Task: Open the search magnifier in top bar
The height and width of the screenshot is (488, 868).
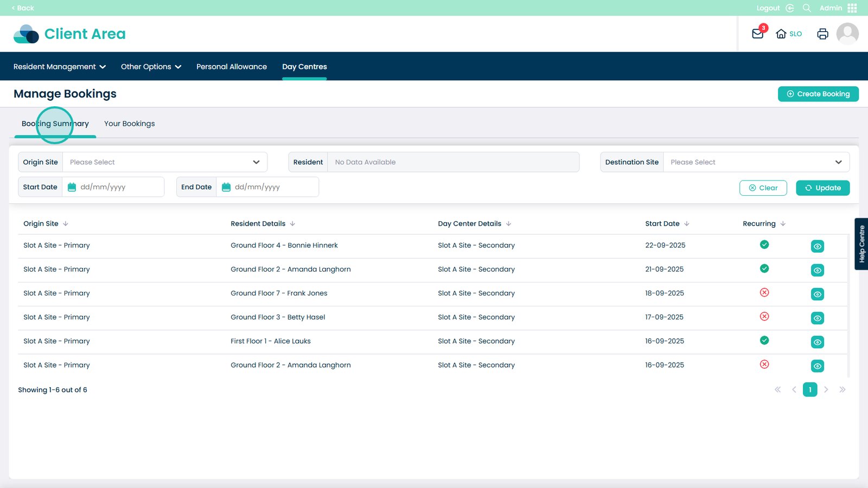Action: click(x=807, y=8)
